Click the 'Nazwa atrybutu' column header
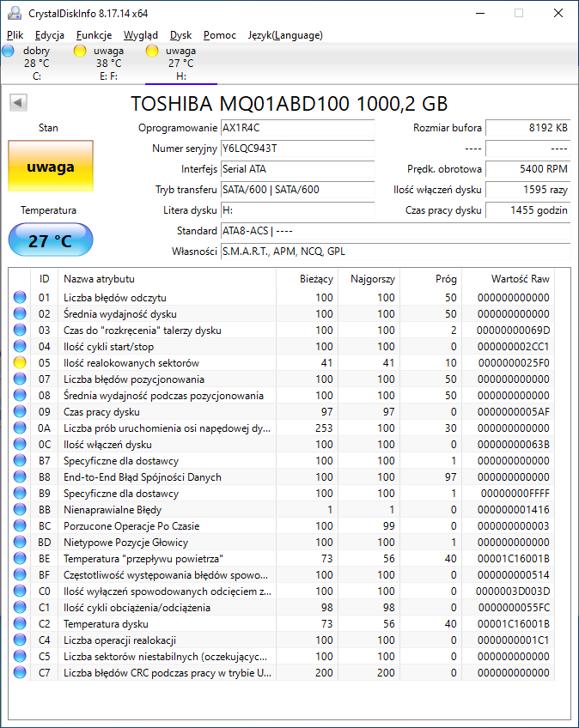 coord(167,279)
